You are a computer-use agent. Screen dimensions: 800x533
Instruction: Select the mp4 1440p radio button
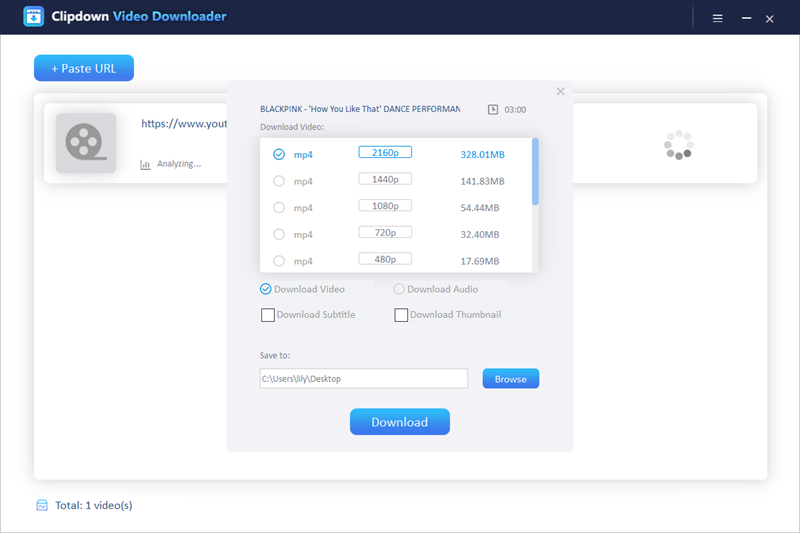pos(279,181)
